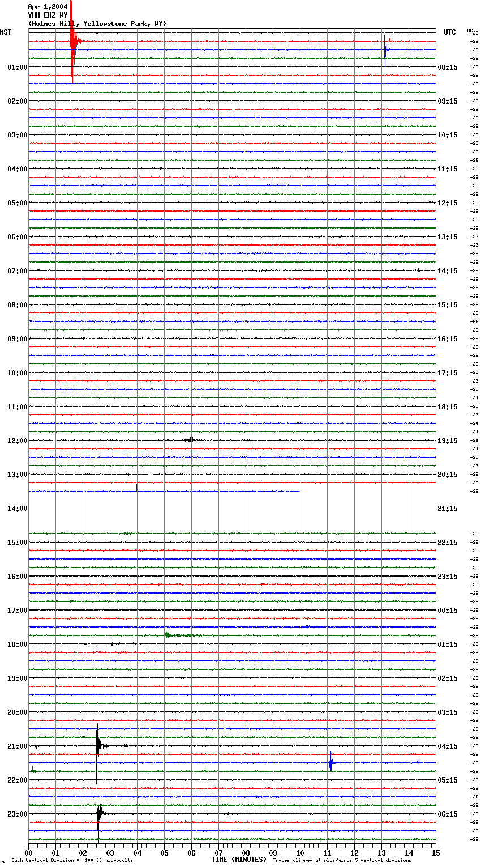Image resolution: width=481 pixels, height=868 pixels.
Task: Click the 00 minute axis tick label
Action: (28, 853)
